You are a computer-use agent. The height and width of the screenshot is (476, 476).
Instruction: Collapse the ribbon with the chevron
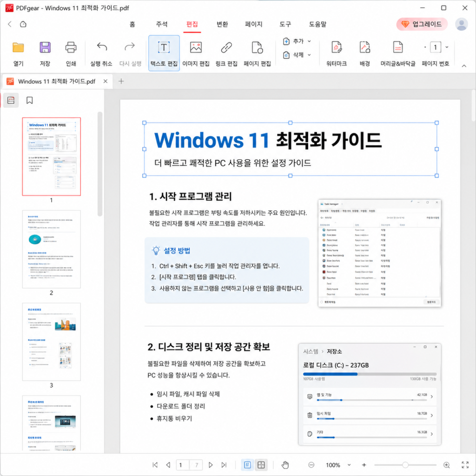tap(464, 66)
